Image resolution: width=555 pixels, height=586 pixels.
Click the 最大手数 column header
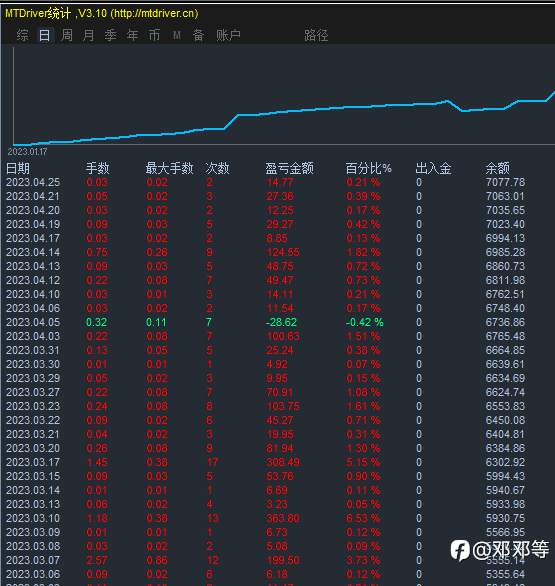[x=169, y=168]
